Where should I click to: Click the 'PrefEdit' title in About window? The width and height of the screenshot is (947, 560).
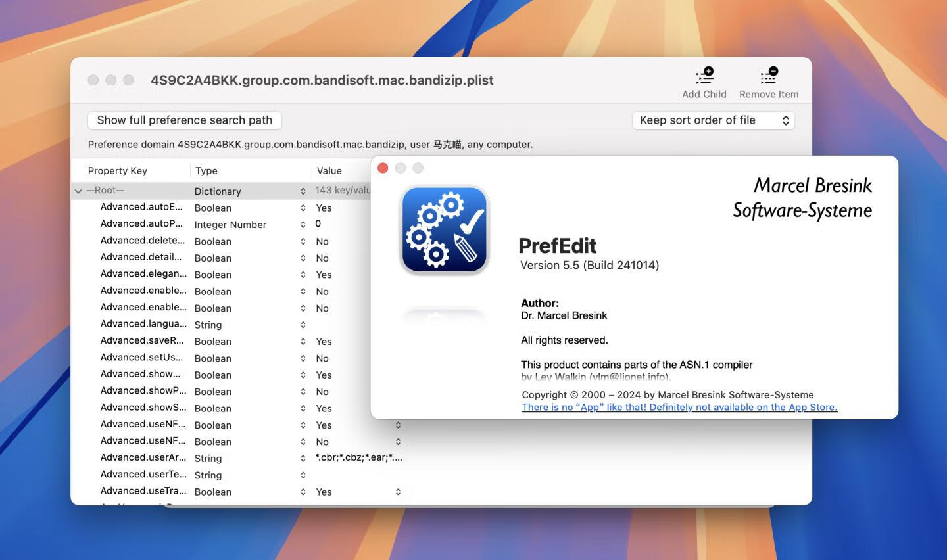click(x=558, y=246)
